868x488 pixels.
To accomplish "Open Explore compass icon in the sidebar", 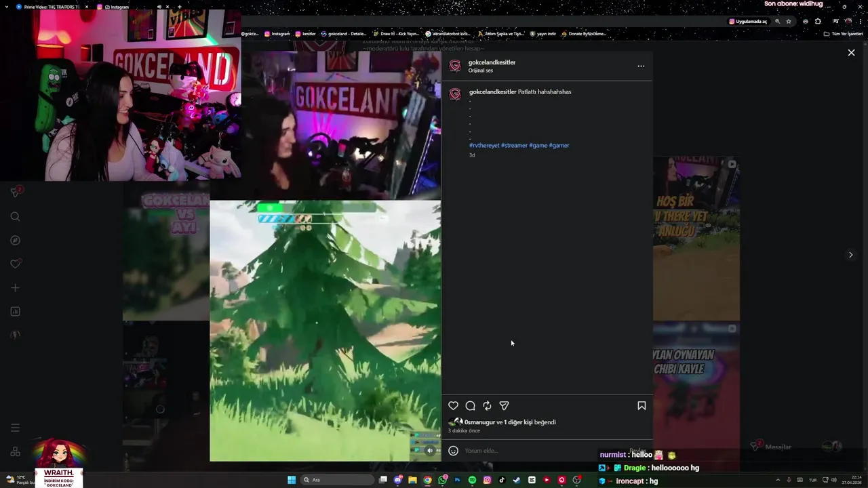I will click(x=15, y=241).
